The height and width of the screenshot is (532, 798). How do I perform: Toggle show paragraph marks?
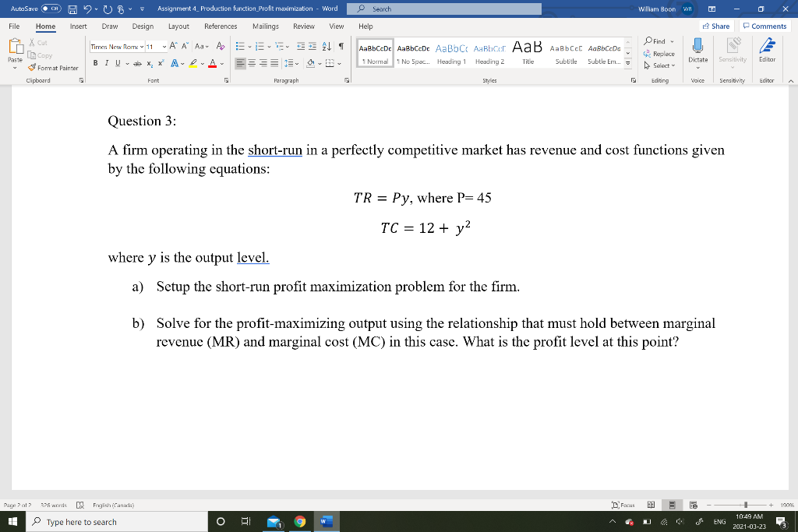coord(341,46)
